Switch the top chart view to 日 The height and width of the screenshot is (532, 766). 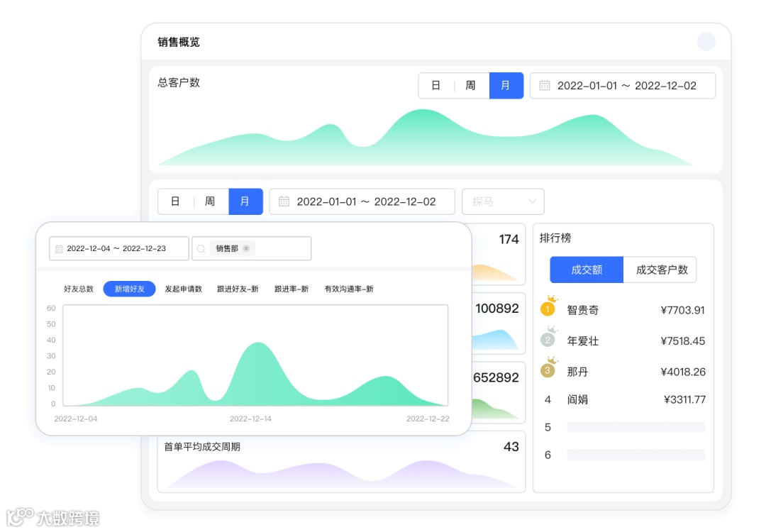click(x=435, y=85)
